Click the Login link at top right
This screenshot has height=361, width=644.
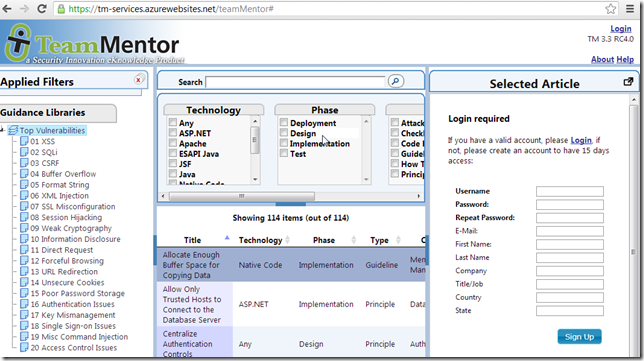click(621, 29)
